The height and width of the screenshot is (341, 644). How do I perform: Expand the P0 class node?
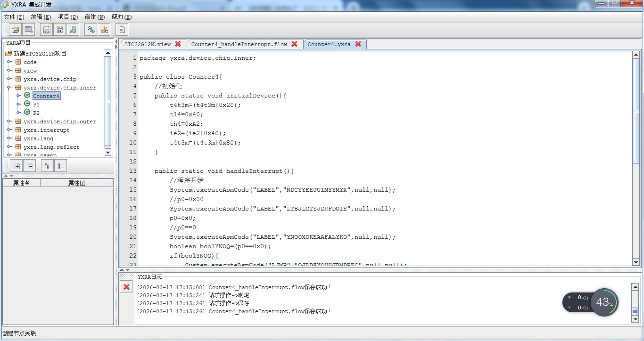[x=19, y=104]
